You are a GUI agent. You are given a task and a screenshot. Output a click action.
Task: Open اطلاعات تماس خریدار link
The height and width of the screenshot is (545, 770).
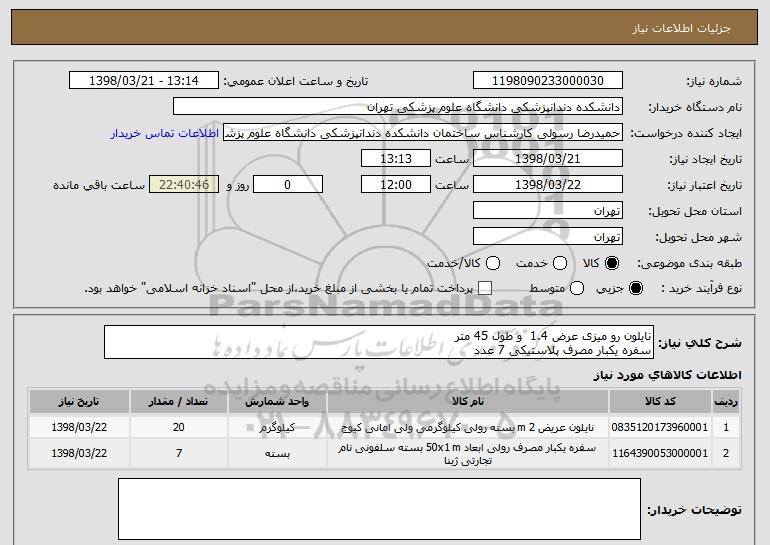click(x=165, y=133)
